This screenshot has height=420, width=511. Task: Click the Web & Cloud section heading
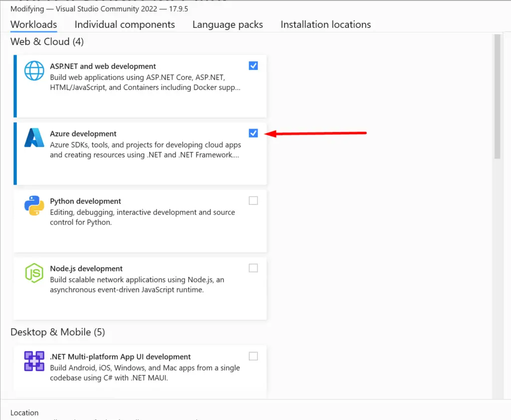tap(47, 42)
